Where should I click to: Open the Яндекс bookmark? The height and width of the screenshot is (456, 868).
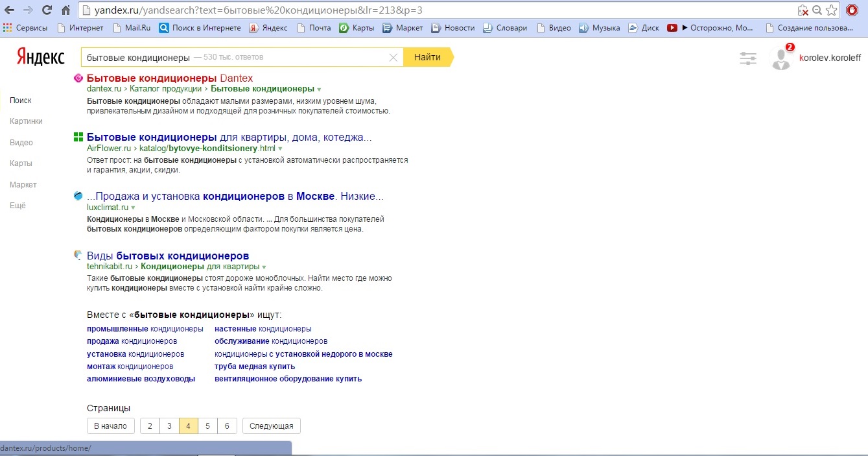pos(269,28)
